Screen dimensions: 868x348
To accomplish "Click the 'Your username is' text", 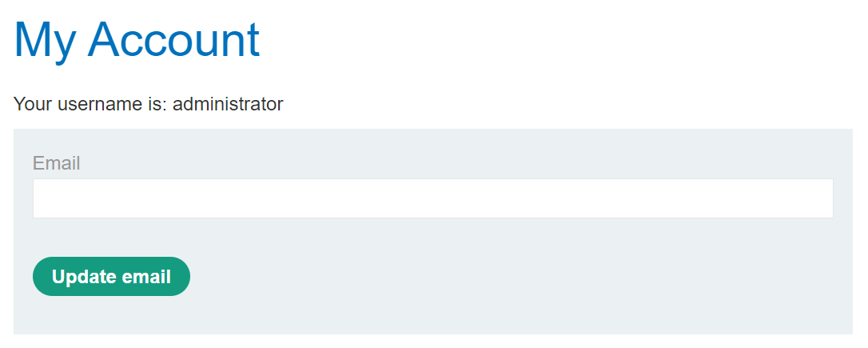I will point(90,104).
